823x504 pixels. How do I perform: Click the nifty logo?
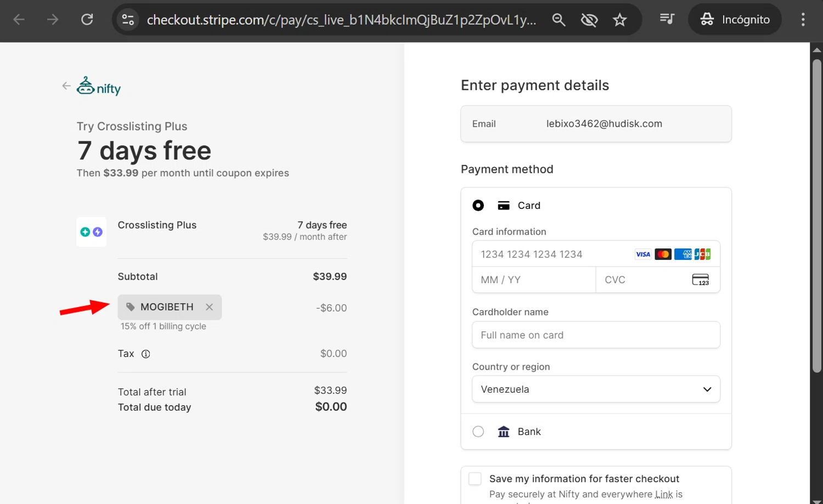pyautogui.click(x=99, y=86)
